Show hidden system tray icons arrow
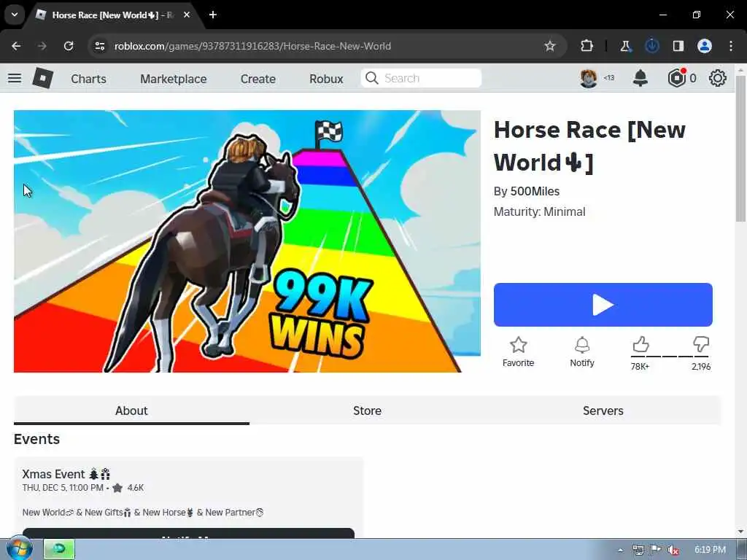This screenshot has width=747, height=560. pyautogui.click(x=620, y=550)
